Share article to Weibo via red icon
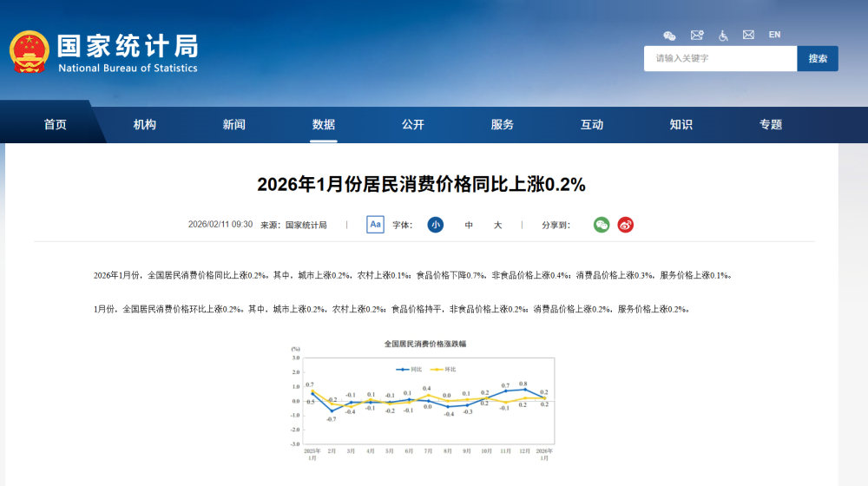This screenshot has width=868, height=486. coord(626,225)
